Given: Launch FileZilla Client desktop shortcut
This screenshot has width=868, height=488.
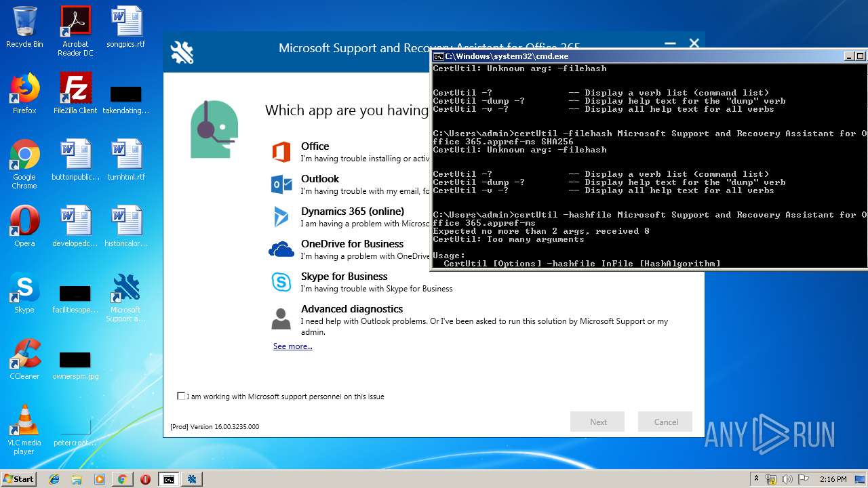Looking at the screenshot, I should (75, 94).
